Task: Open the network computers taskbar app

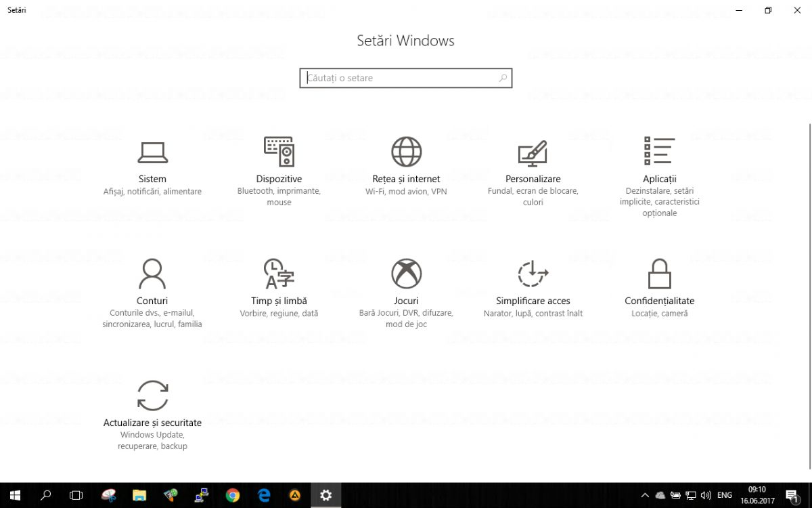Action: coord(202,495)
